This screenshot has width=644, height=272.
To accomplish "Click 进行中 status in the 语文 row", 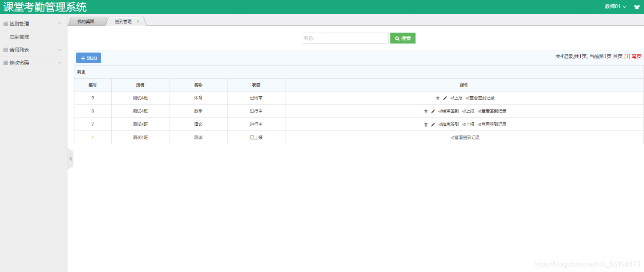I will click(x=256, y=124).
